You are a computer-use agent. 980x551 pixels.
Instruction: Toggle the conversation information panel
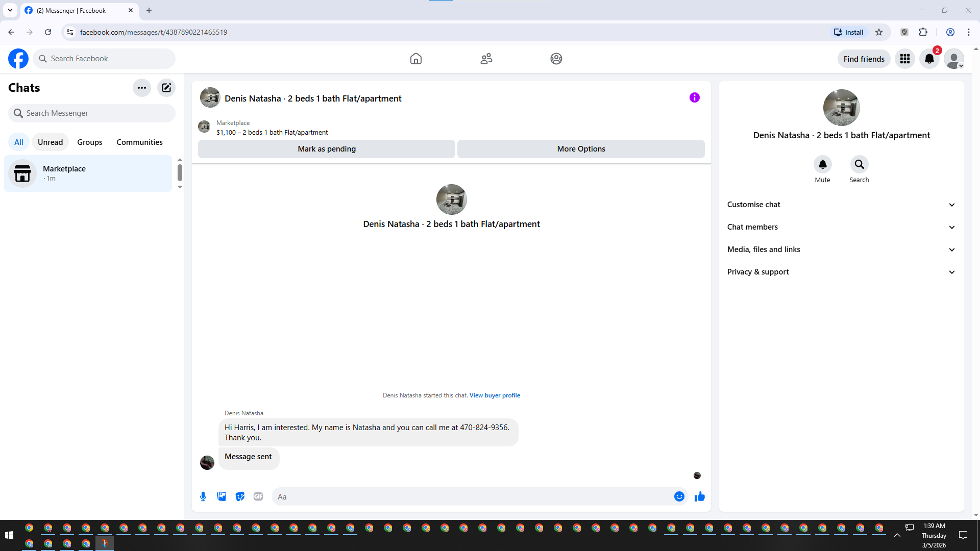(695, 97)
